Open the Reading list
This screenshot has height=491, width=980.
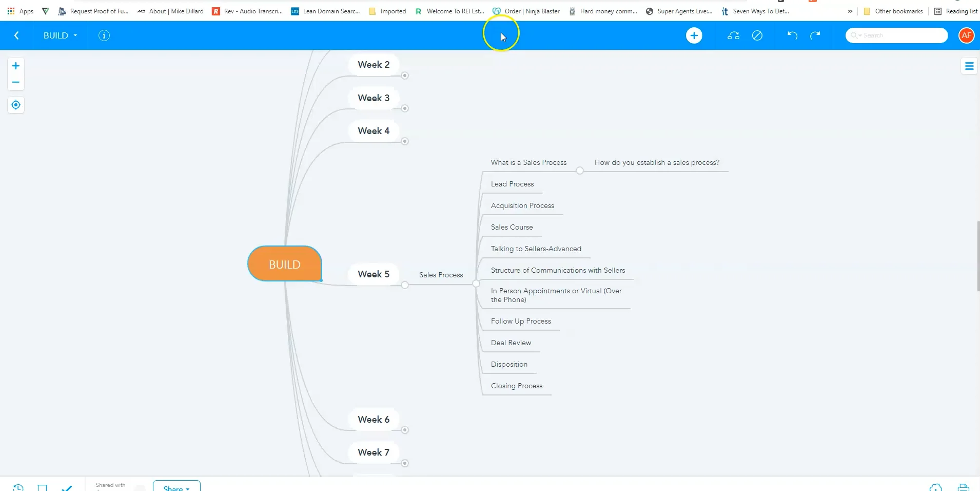[956, 11]
